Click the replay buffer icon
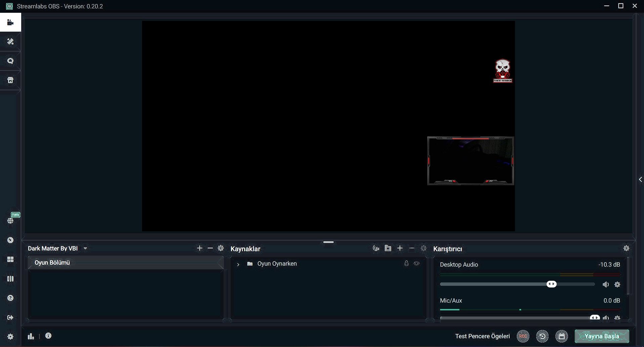The height and width of the screenshot is (347, 644). tap(542, 336)
